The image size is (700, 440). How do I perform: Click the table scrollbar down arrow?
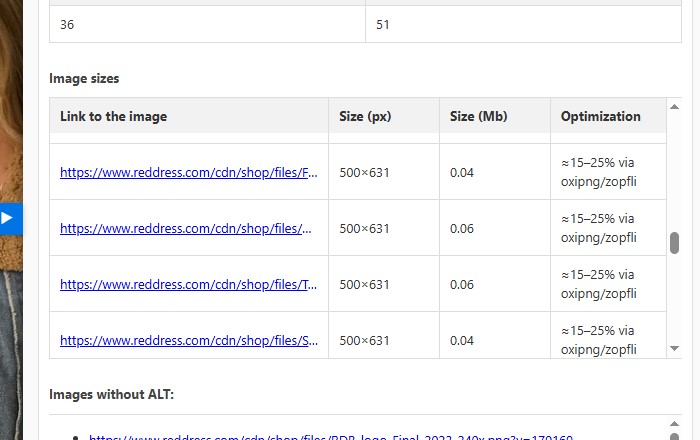674,349
